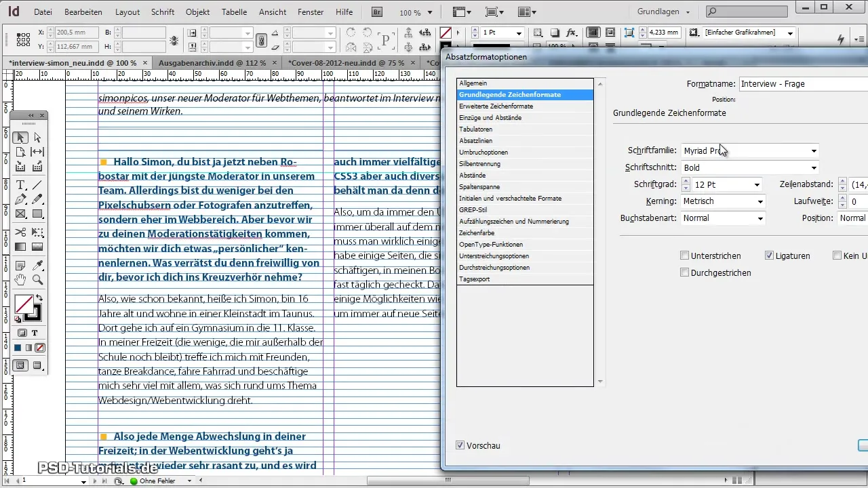Click the effects fx icon

pyautogui.click(x=571, y=33)
